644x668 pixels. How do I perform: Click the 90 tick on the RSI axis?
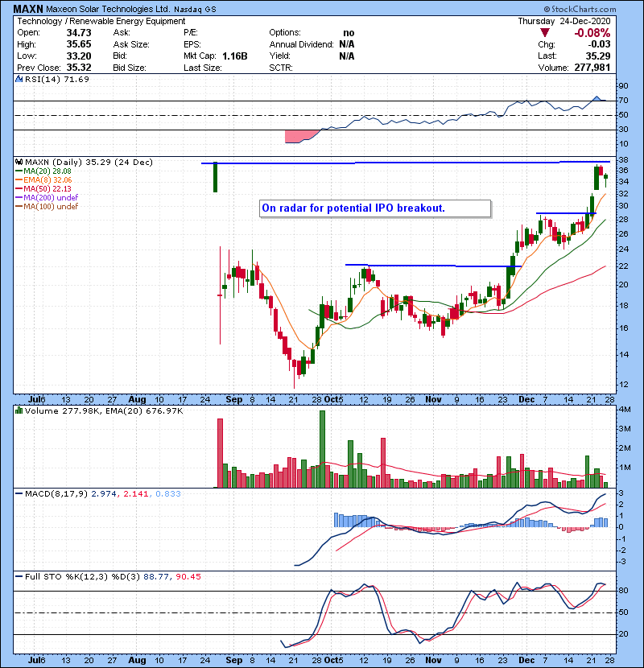tap(623, 86)
